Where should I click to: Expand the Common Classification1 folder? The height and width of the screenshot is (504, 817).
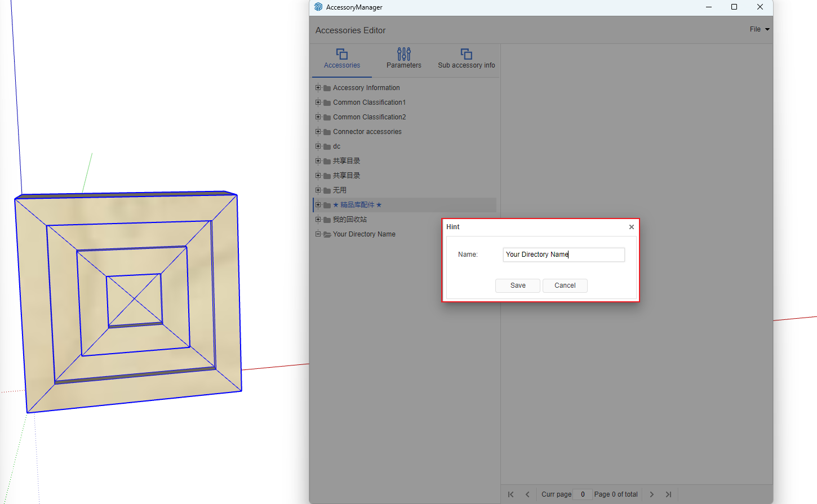[318, 102]
